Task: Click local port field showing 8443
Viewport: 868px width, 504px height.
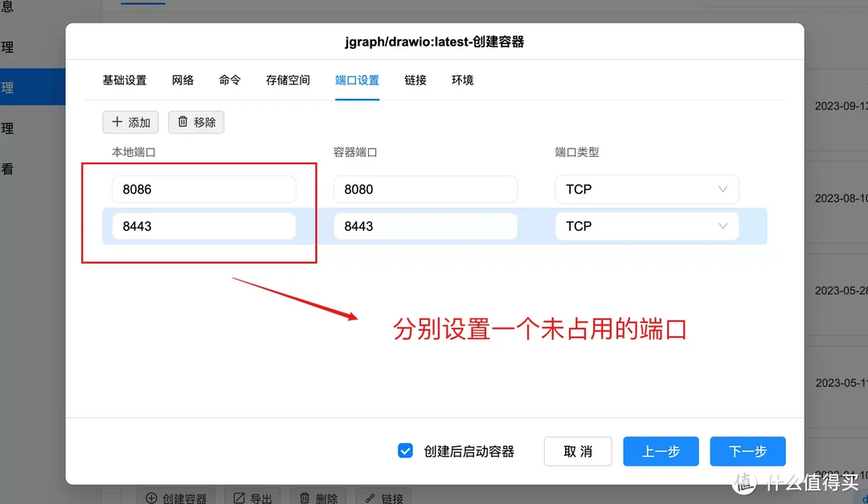Action: 203,226
